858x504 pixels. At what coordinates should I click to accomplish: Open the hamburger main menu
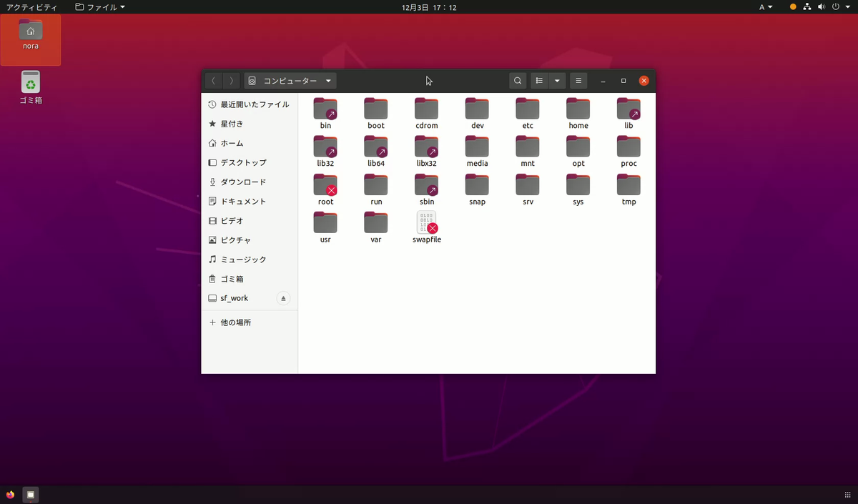click(x=578, y=81)
